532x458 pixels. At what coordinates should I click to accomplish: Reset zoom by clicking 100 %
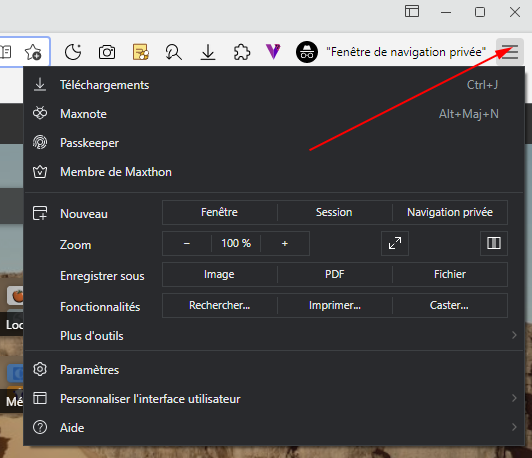[236, 243]
